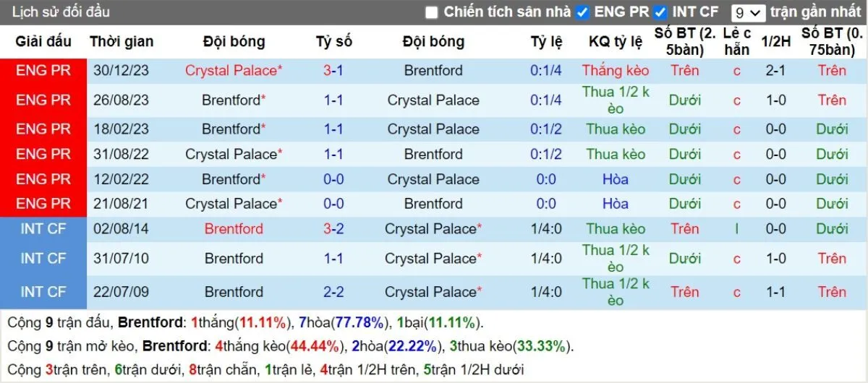Screen dimensions: 868x383
Task: Click the KQ tỷ lệ column header
Action: [x=616, y=42]
